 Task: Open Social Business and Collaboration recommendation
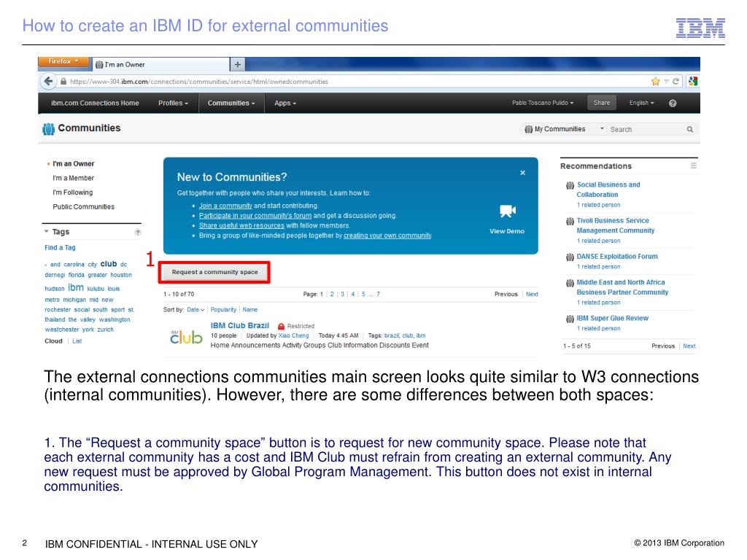tap(608, 190)
